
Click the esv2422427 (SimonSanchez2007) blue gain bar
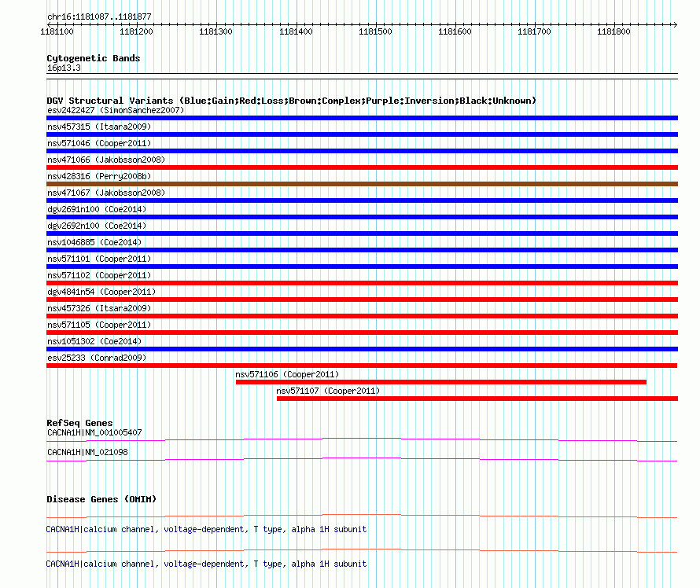pos(362,118)
